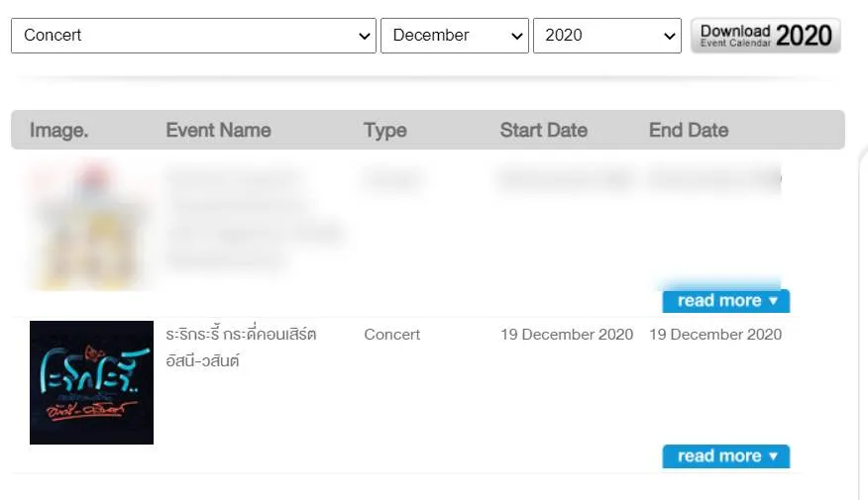Screen dimensions: 868x500
Task: Open the neon-lettered concert poster thumbnail
Action: pyautogui.click(x=91, y=382)
